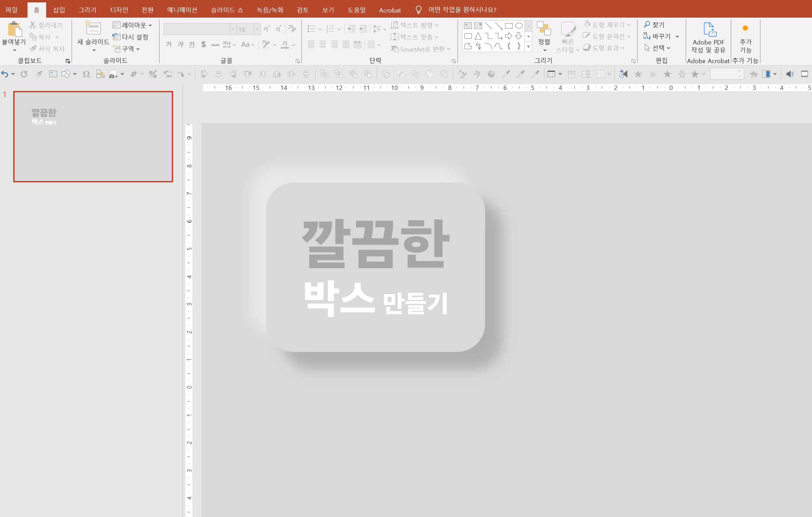Select the triangle shape in shapes gallery
Viewport: 812px width, 517px height.
point(478,36)
